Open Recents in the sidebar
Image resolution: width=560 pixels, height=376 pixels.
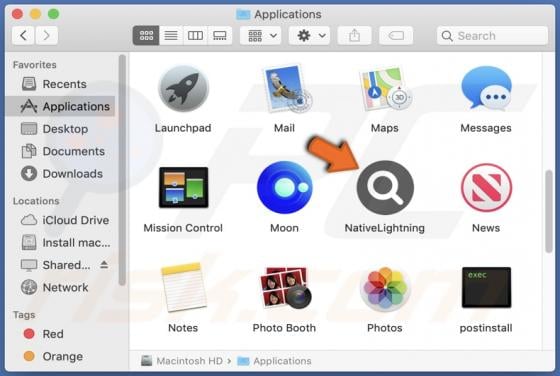[x=61, y=84]
